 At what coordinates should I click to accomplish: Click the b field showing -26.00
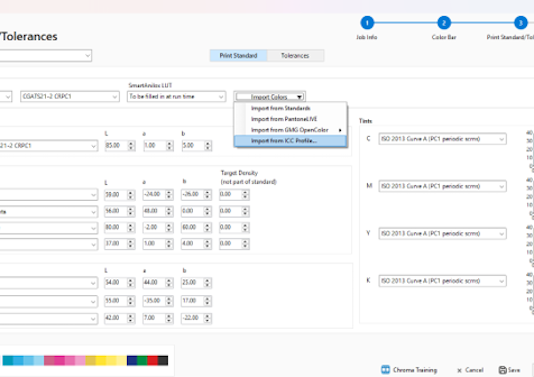click(192, 194)
